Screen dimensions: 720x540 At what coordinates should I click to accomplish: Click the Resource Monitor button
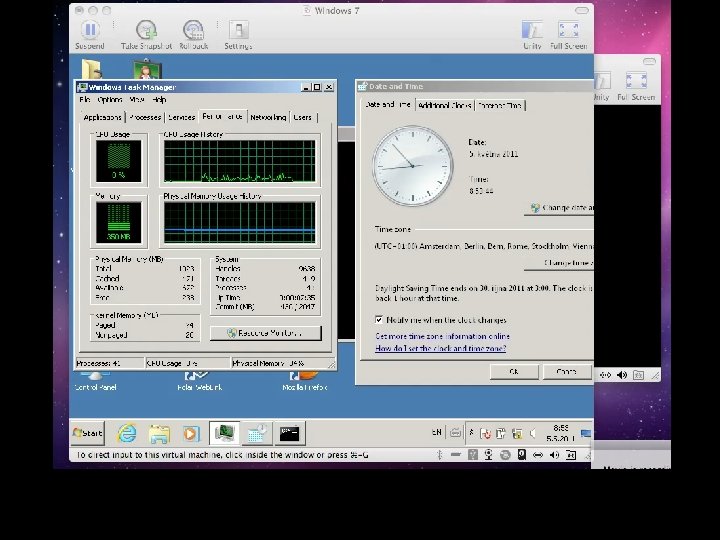pyautogui.click(x=265, y=333)
